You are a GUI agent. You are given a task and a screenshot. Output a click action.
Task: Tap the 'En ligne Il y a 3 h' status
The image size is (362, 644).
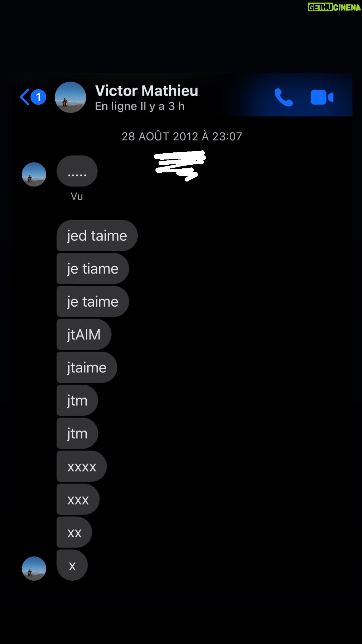coord(140,106)
